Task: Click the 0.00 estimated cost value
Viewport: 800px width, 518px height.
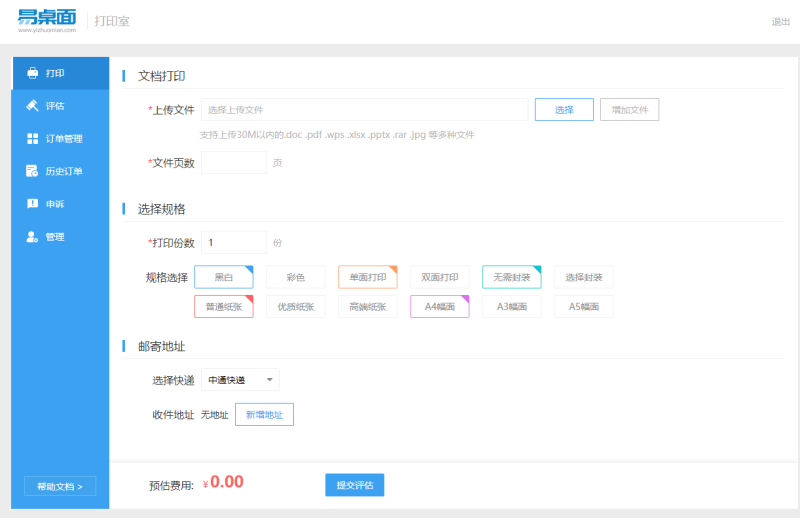Action: pos(227,482)
